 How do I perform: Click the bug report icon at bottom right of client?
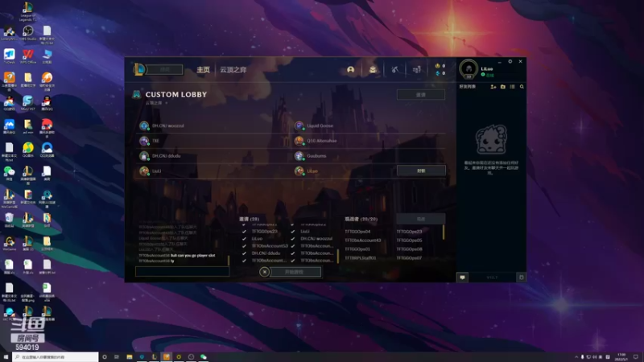[x=521, y=278]
